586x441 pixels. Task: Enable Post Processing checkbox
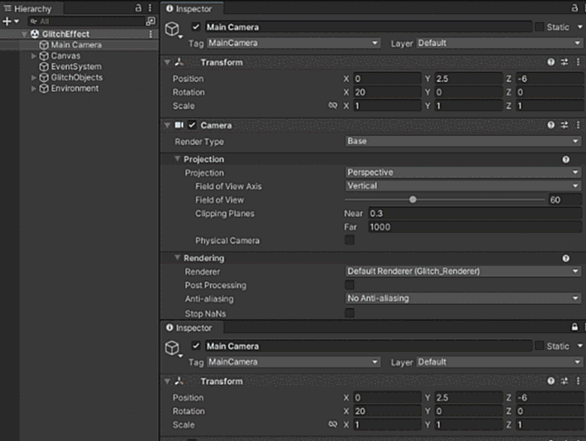pyautogui.click(x=349, y=285)
